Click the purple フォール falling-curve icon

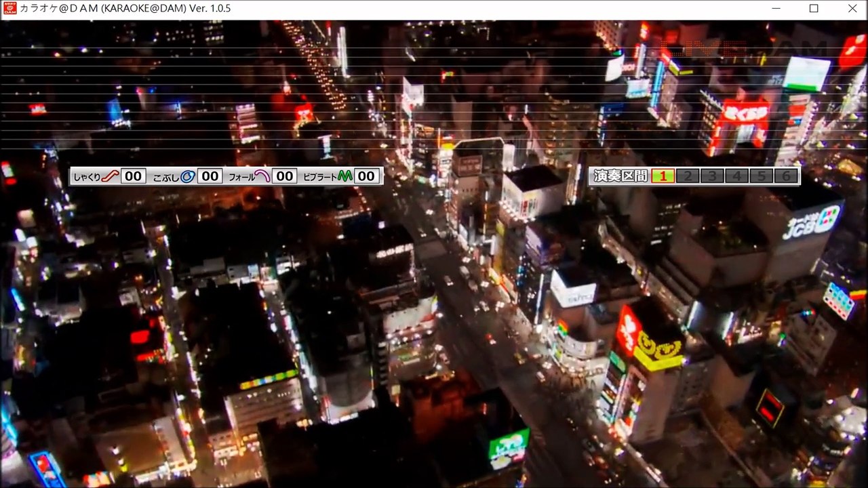click(x=262, y=176)
